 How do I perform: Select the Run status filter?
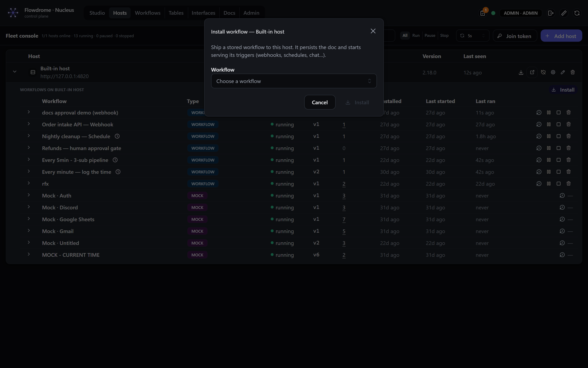coord(416,36)
